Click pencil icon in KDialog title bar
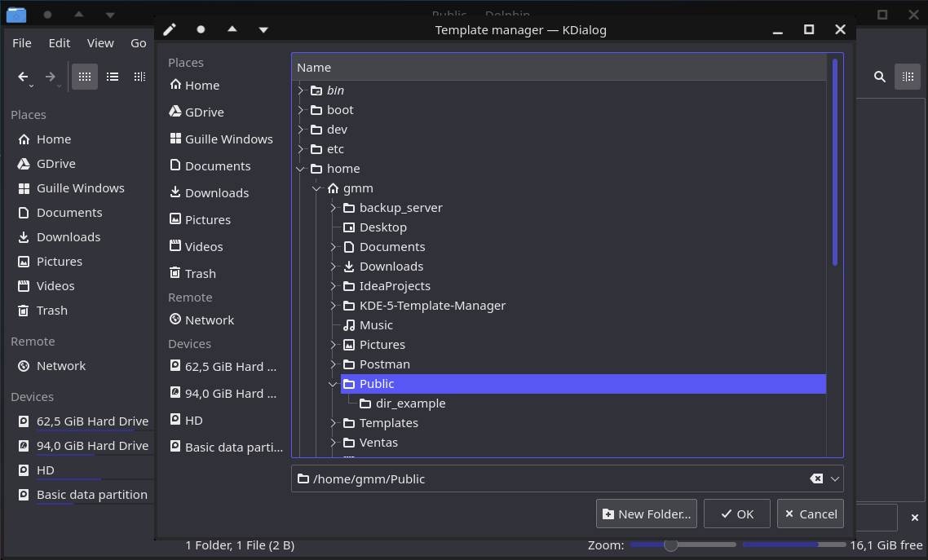 pyautogui.click(x=170, y=29)
